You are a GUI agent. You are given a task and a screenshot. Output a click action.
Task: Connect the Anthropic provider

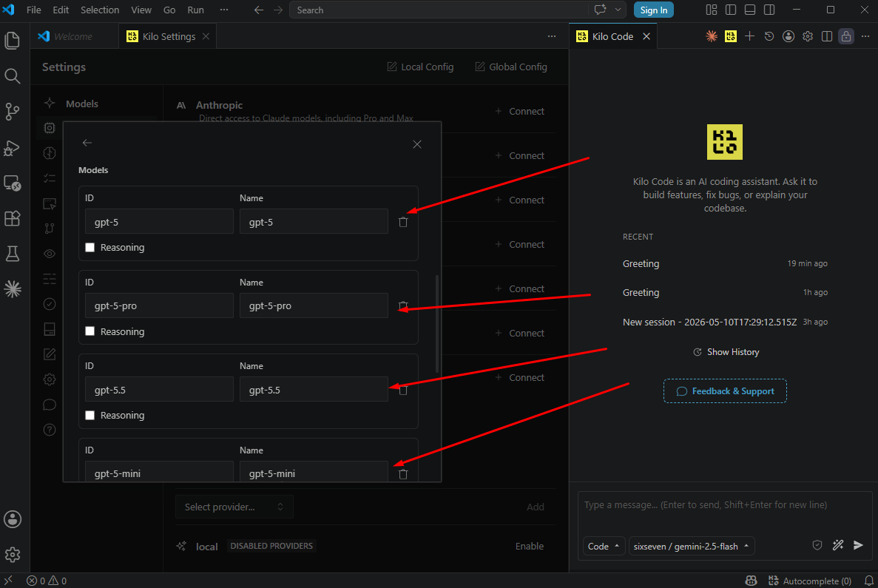point(520,112)
